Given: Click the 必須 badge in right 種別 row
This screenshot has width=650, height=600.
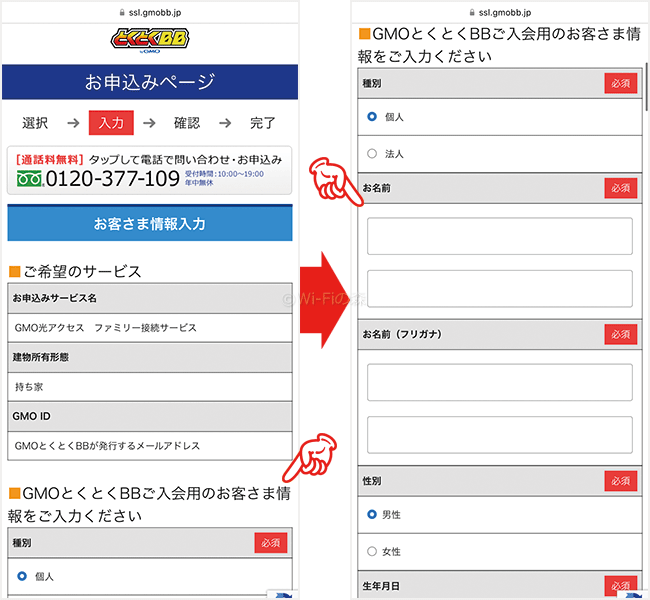Looking at the screenshot, I should (621, 83).
